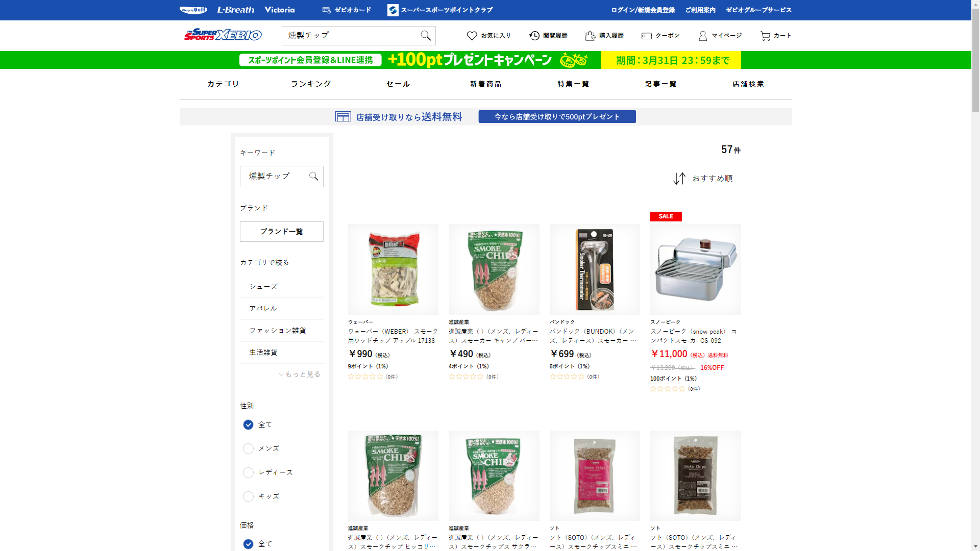The height and width of the screenshot is (551, 980).
Task: Open the shopping cart icon
Action: coord(765,36)
